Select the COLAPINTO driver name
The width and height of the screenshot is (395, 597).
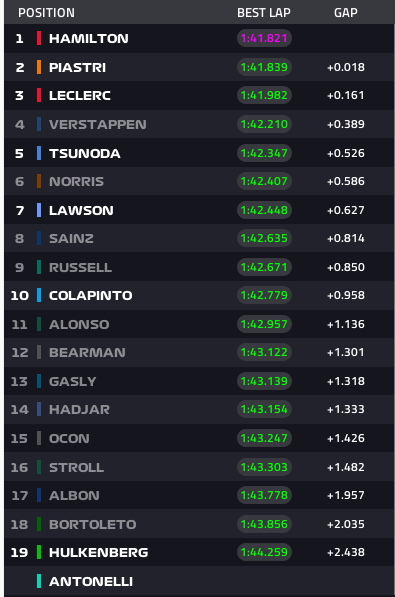coord(91,295)
